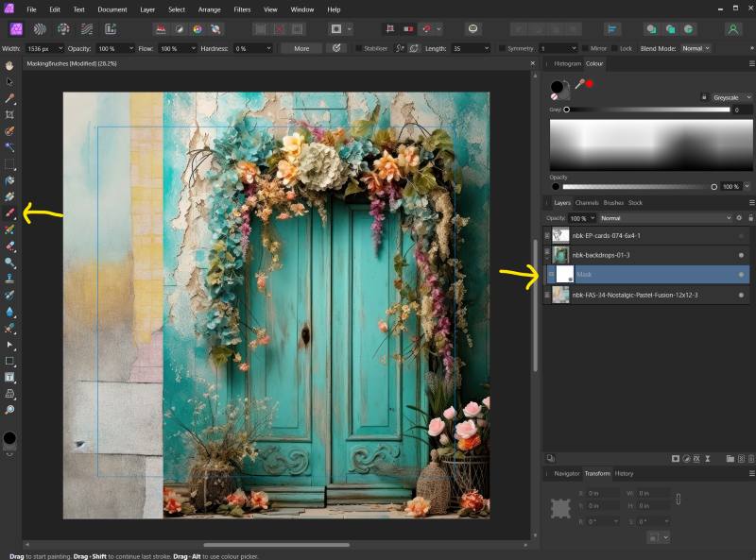Image resolution: width=756 pixels, height=560 pixels.
Task: Click the colour picker eyedropper in Colour panel
Action: [579, 84]
